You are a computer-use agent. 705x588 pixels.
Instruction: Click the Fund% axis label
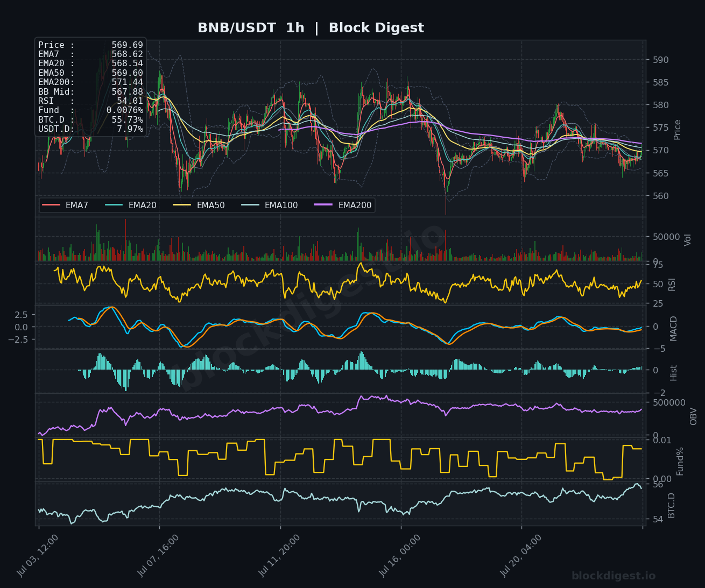coord(680,461)
